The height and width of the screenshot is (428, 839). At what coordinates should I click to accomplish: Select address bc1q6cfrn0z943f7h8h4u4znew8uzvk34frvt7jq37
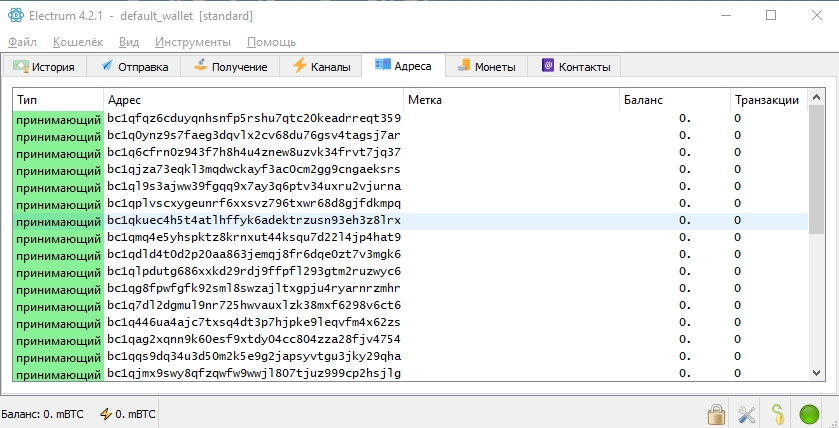pyautogui.click(x=254, y=152)
